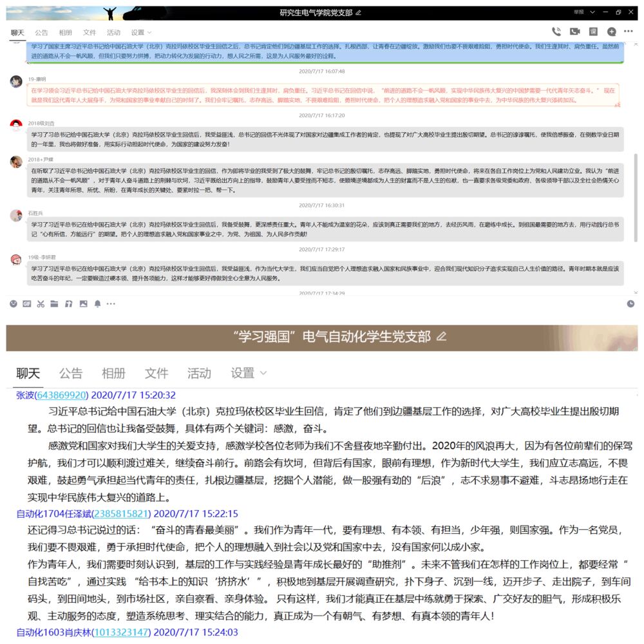Open the send file folder icon
This screenshot has height=644, width=644.
55,303
